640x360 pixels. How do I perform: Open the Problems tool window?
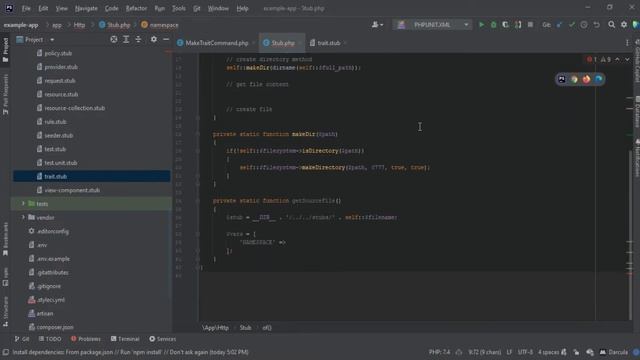(85, 339)
